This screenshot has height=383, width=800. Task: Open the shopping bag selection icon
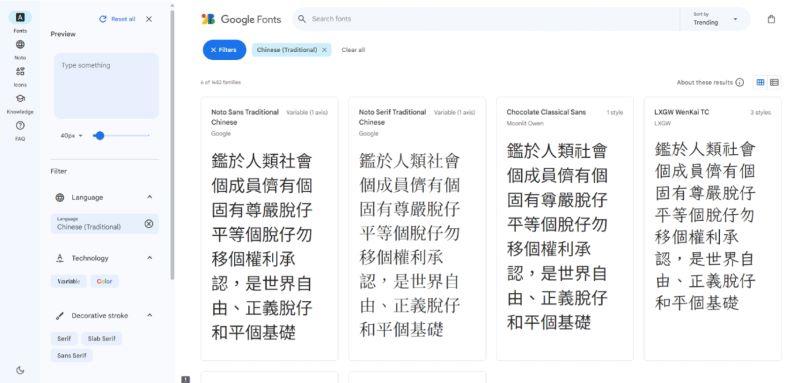pyautogui.click(x=771, y=19)
